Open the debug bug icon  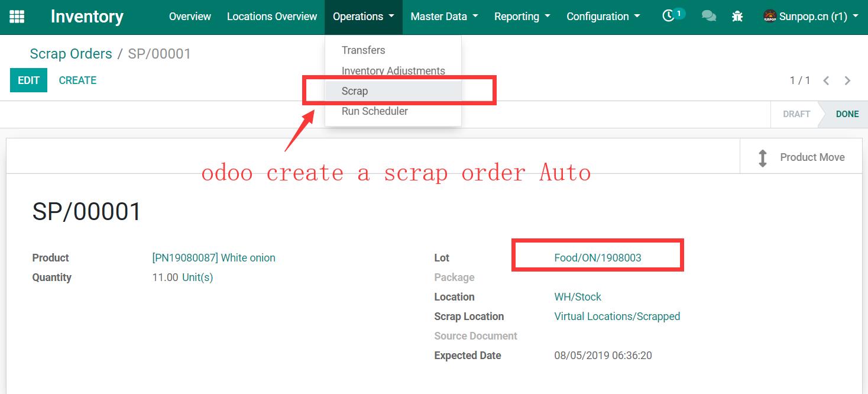[x=737, y=16]
